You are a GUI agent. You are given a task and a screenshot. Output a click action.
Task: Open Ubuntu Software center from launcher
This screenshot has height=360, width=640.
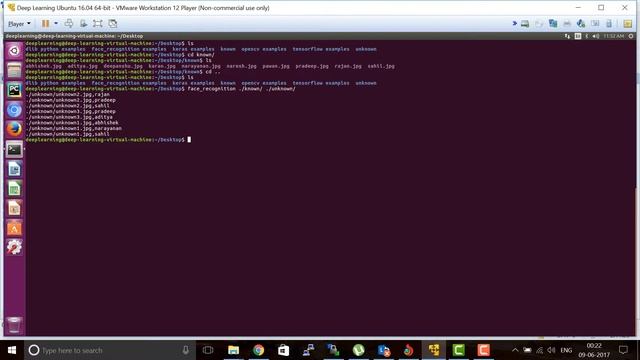click(14, 228)
